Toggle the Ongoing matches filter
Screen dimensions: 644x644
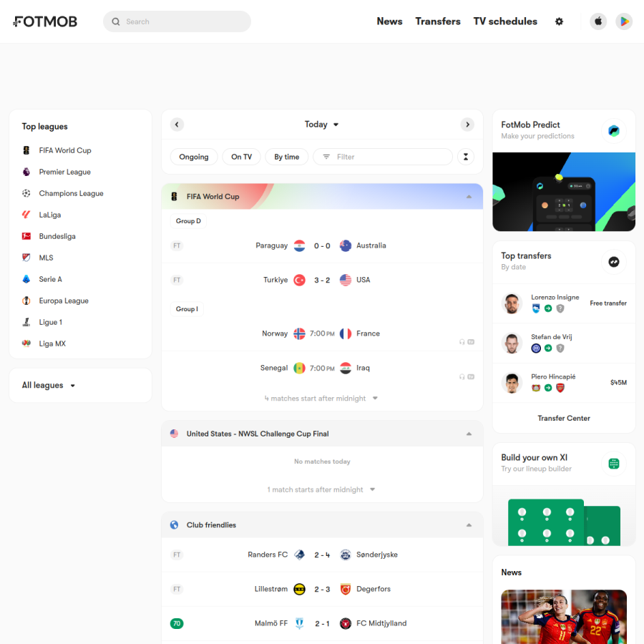pyautogui.click(x=194, y=157)
